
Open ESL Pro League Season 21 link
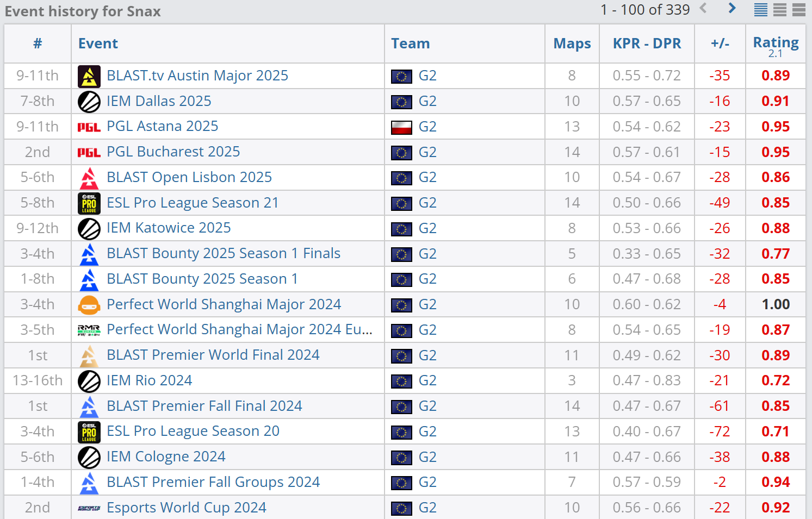pyautogui.click(x=193, y=203)
